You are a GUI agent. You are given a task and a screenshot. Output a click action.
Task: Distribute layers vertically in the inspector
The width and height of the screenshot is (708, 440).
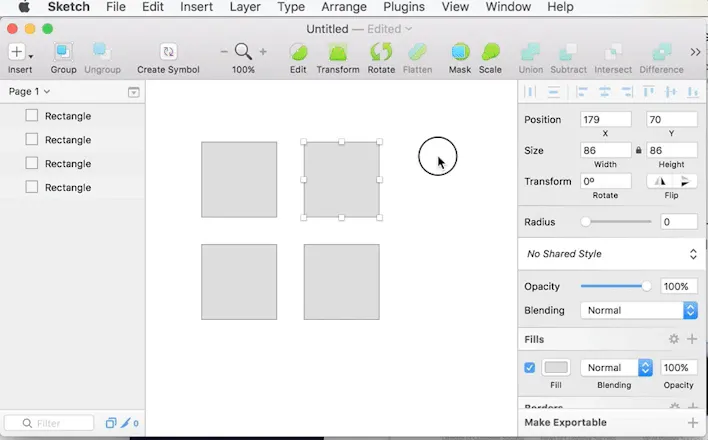click(554, 92)
